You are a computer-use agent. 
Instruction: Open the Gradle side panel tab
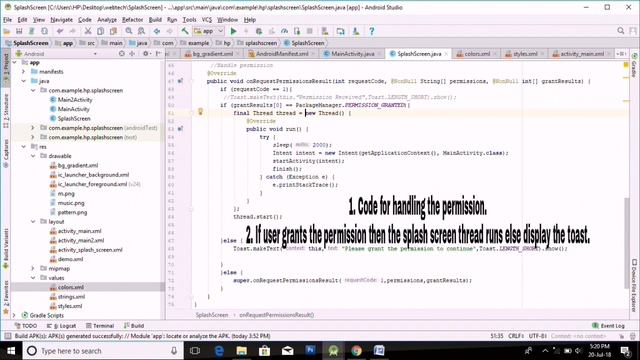pyautogui.click(x=634, y=65)
